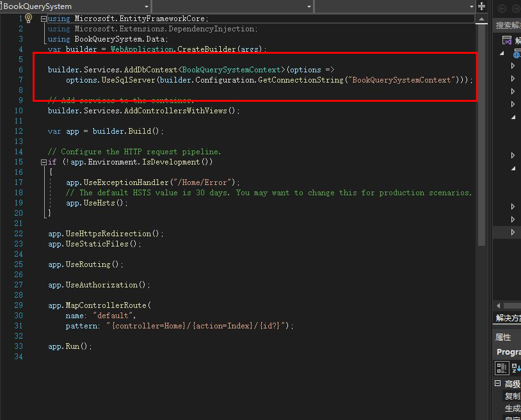
Task: Click the app.UseHsts() statement
Action: [x=97, y=203]
